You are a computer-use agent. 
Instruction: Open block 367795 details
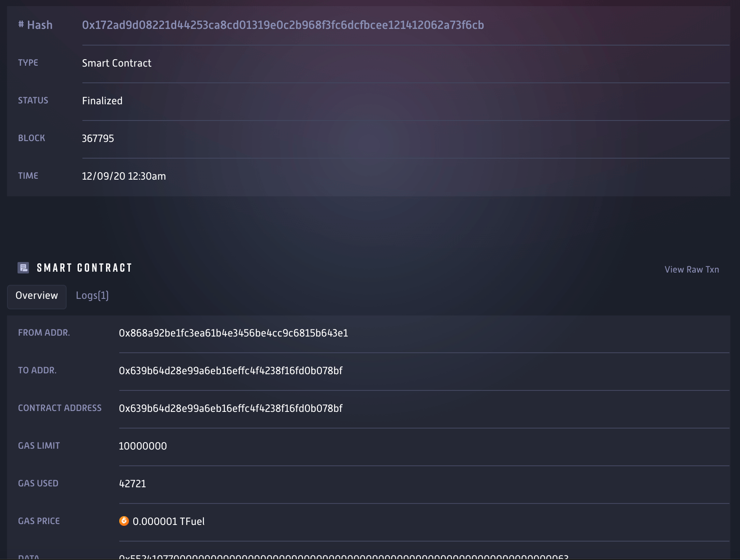tap(98, 138)
